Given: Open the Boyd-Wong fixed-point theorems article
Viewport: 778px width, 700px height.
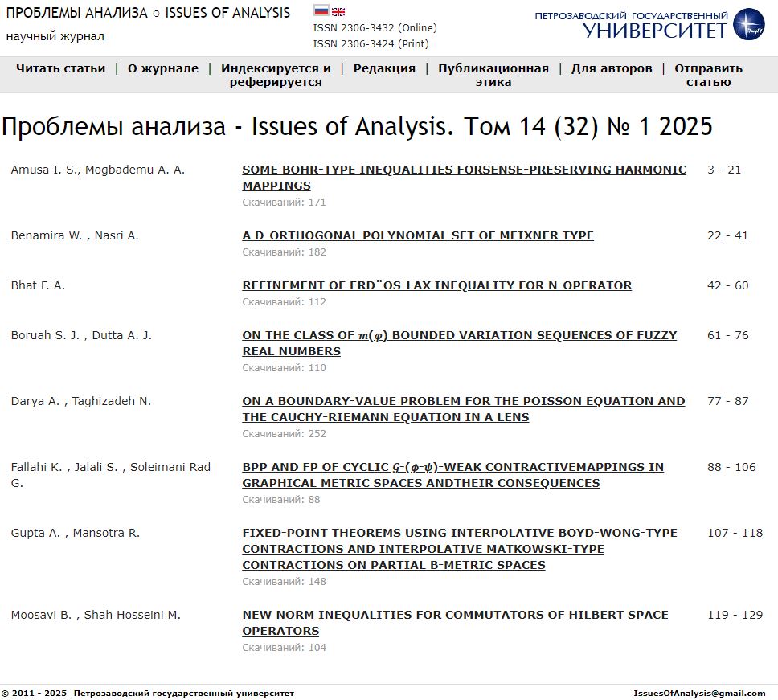Looking at the screenshot, I should tap(459, 548).
